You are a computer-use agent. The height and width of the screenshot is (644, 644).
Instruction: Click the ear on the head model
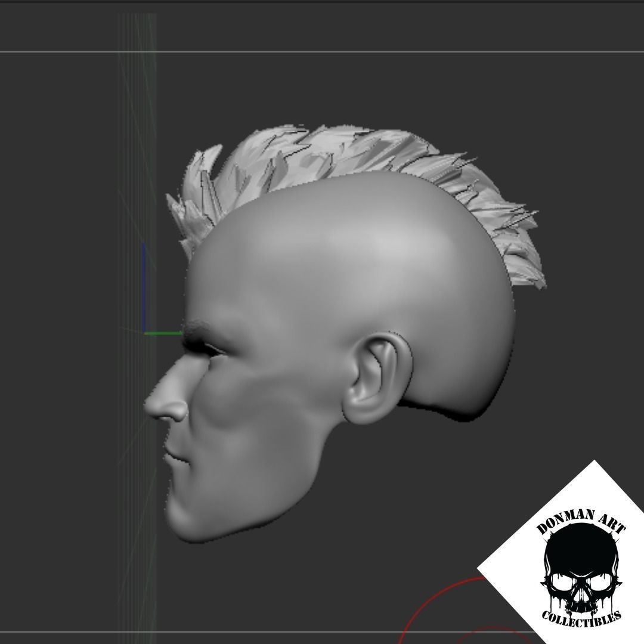point(377,378)
